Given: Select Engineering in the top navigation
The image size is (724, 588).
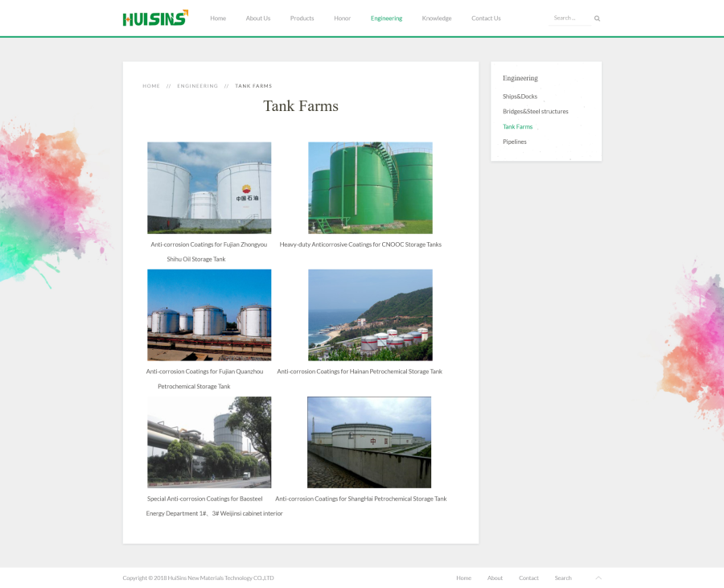Looking at the screenshot, I should (386, 19).
